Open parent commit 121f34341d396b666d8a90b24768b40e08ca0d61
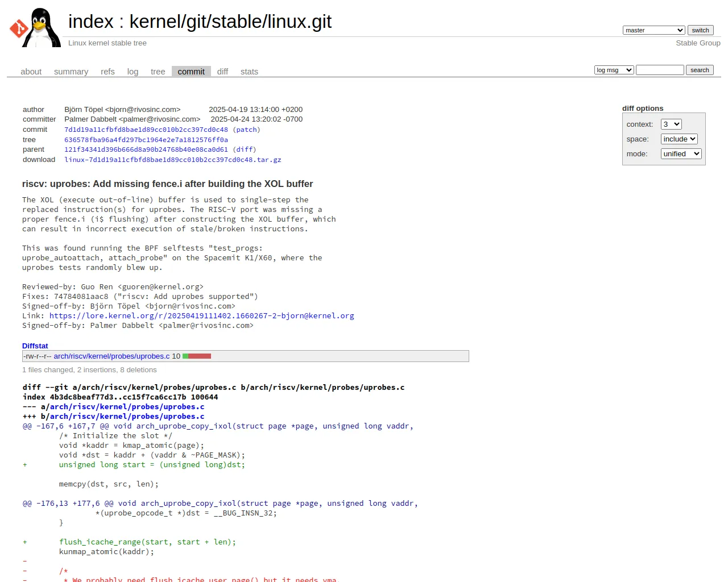This screenshot has width=728, height=582. (x=146, y=149)
